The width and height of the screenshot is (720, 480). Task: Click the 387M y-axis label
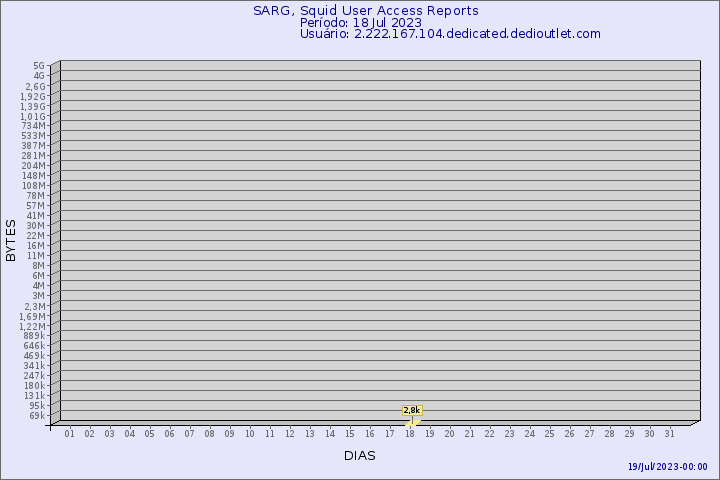(x=34, y=146)
